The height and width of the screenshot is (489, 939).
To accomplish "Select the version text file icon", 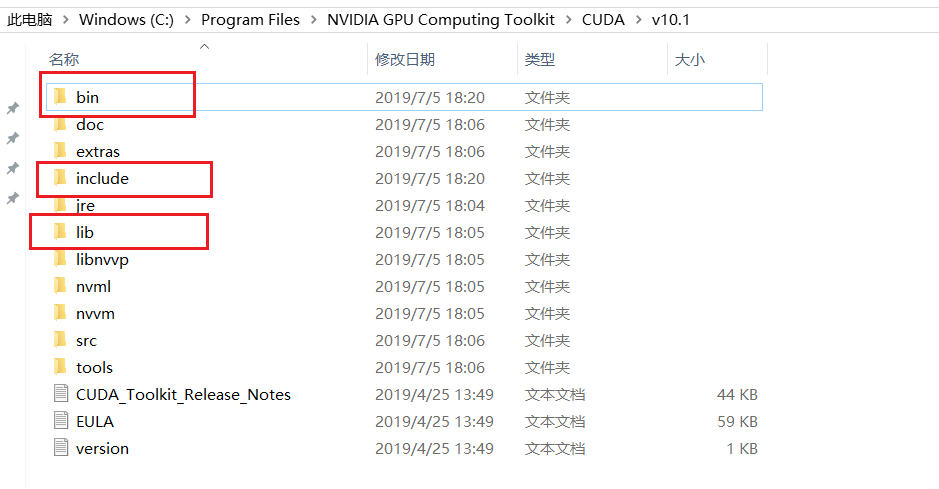I will 60,448.
